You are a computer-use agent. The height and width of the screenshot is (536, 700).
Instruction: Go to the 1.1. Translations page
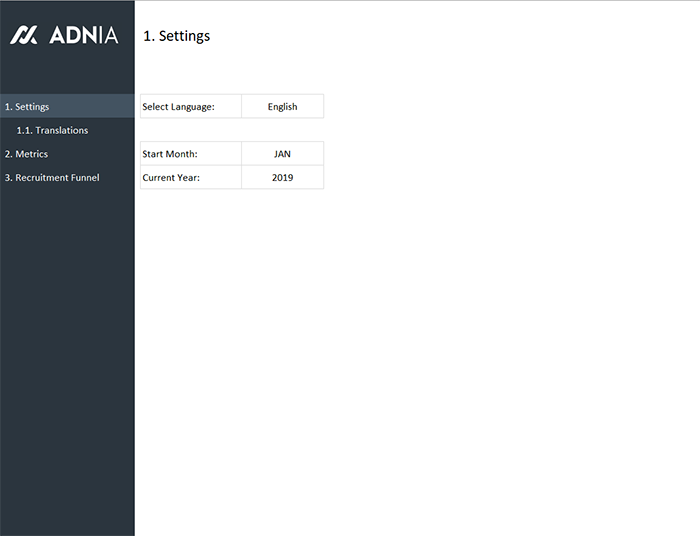point(52,130)
